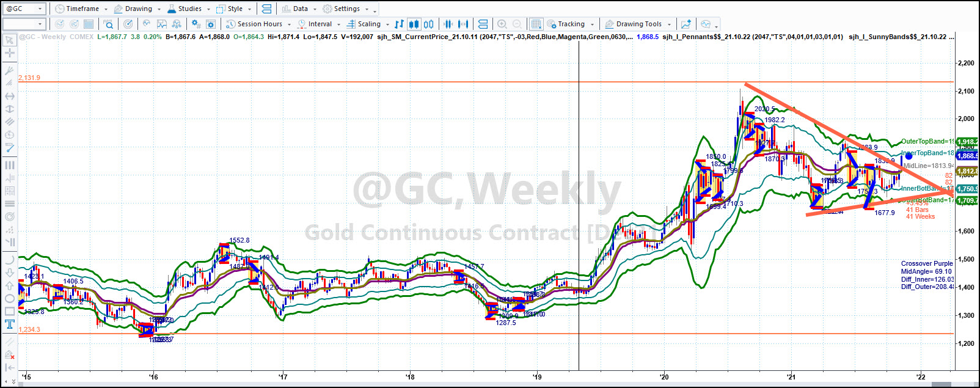Click the 1677.9 price label
The width and height of the screenshot is (980, 388).
(885, 213)
